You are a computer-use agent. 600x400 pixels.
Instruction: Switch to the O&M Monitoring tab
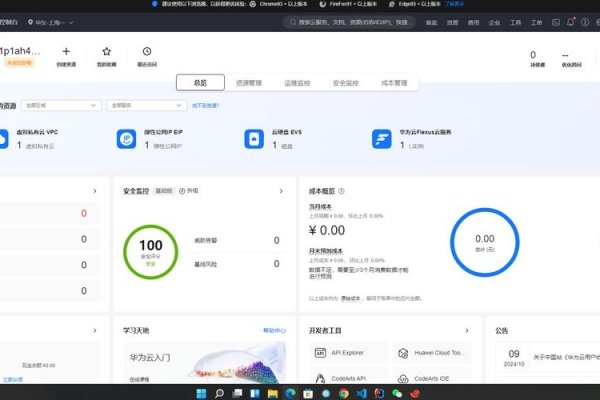[297, 83]
